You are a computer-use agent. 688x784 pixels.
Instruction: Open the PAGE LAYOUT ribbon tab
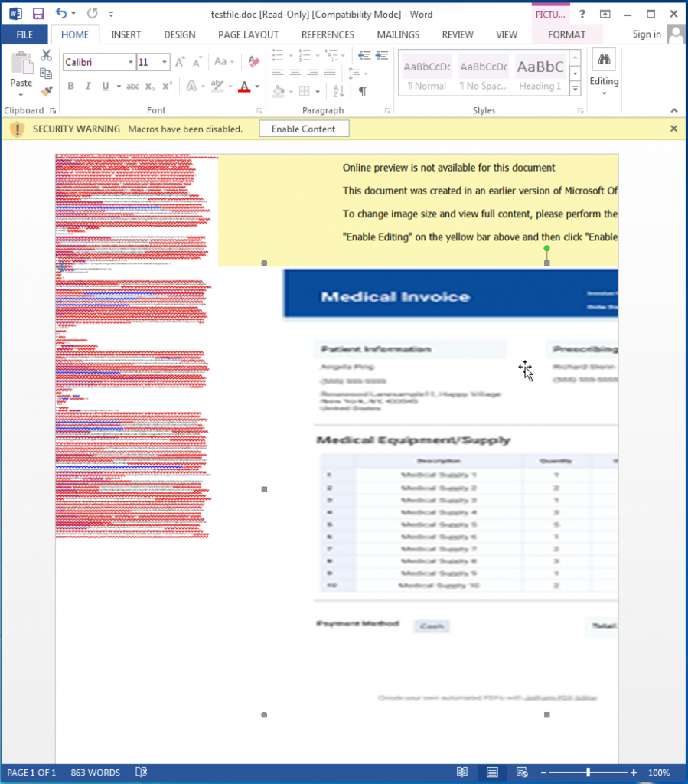pos(248,34)
